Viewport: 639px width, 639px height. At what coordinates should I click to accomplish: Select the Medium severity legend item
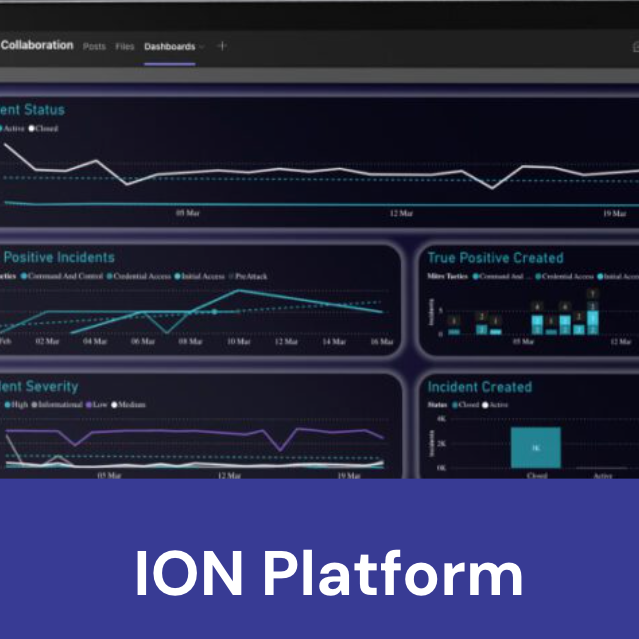click(129, 405)
